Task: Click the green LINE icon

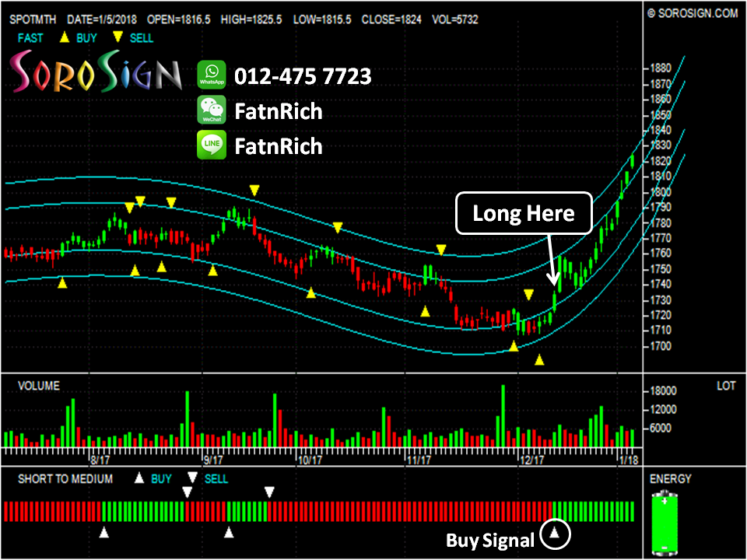Action: (x=212, y=145)
